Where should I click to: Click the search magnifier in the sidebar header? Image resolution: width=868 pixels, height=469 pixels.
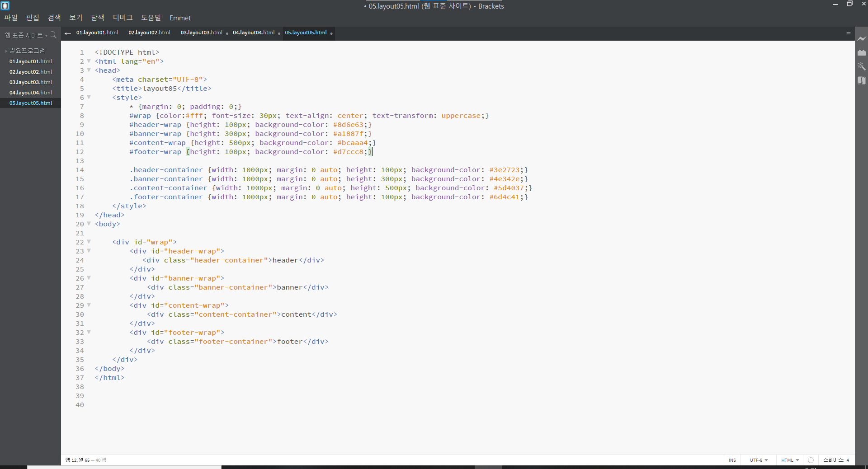pyautogui.click(x=53, y=35)
